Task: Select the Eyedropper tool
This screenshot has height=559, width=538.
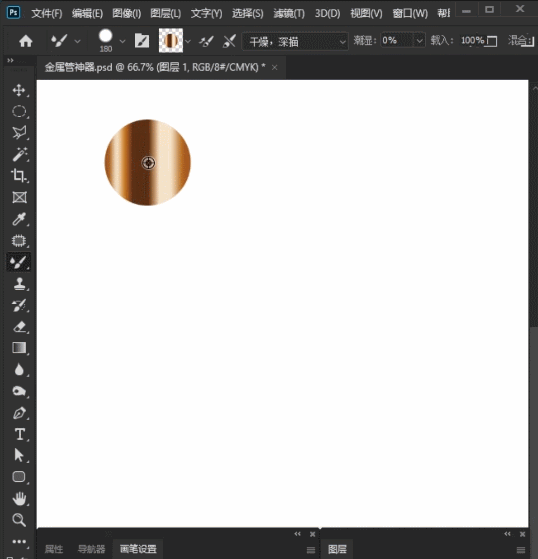Action: point(19,219)
